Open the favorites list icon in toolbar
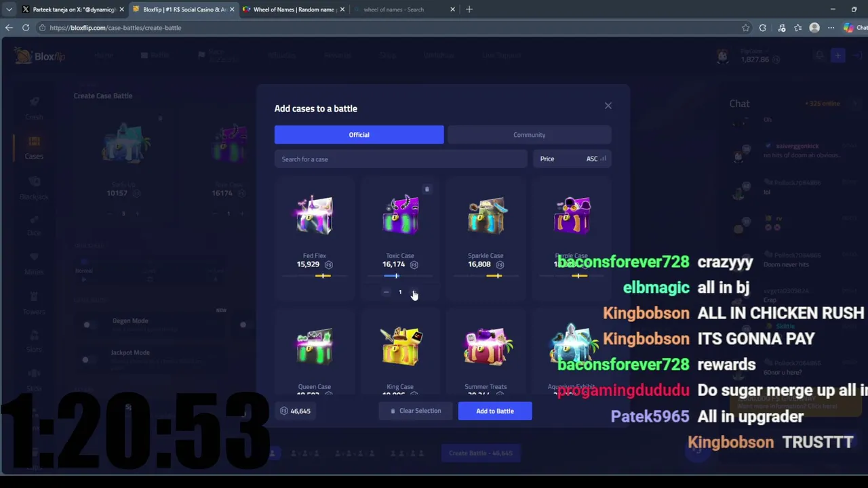 click(x=797, y=28)
